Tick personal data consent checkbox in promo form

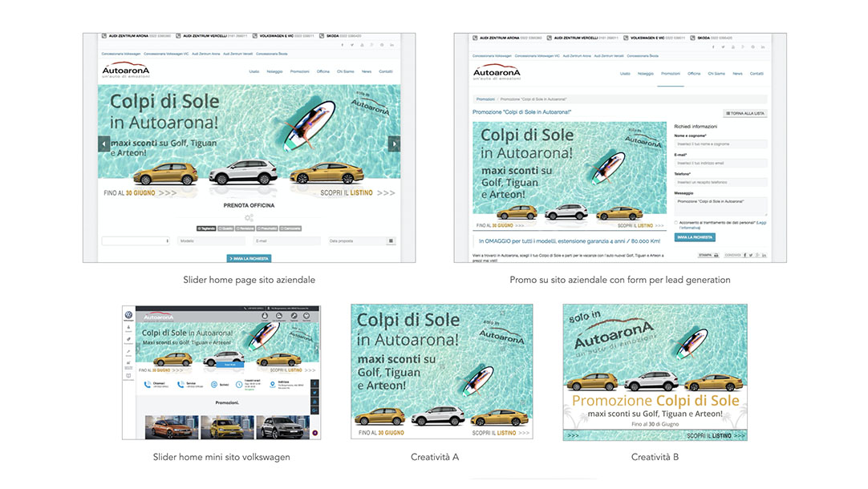676,222
